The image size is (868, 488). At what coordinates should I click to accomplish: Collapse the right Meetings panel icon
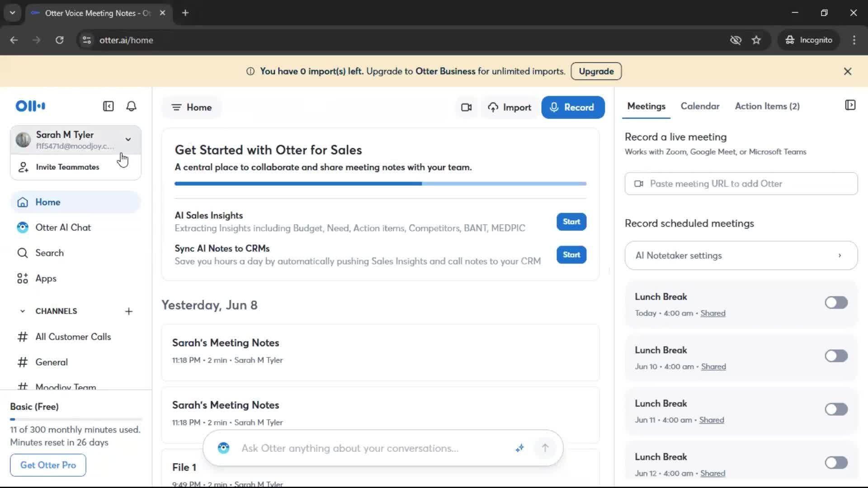click(850, 105)
